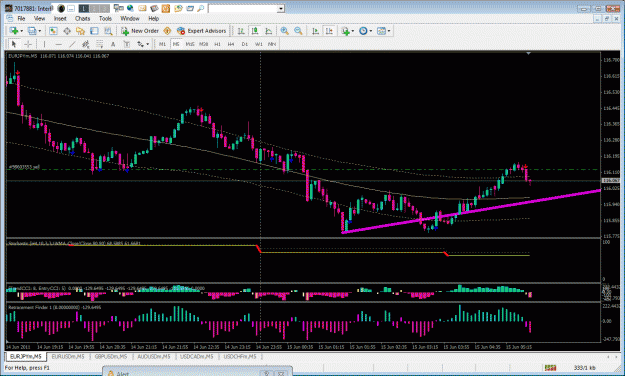Open the Templates icon
The image size is (625, 376).
pyautogui.click(x=381, y=31)
